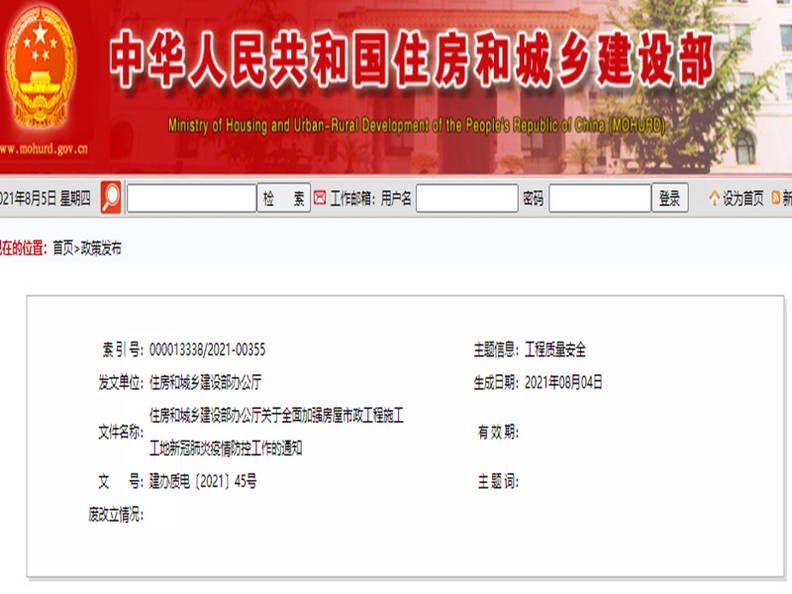Click the 设为首页 up-arrow icon
Screen dimensions: 792x594
tap(714, 198)
